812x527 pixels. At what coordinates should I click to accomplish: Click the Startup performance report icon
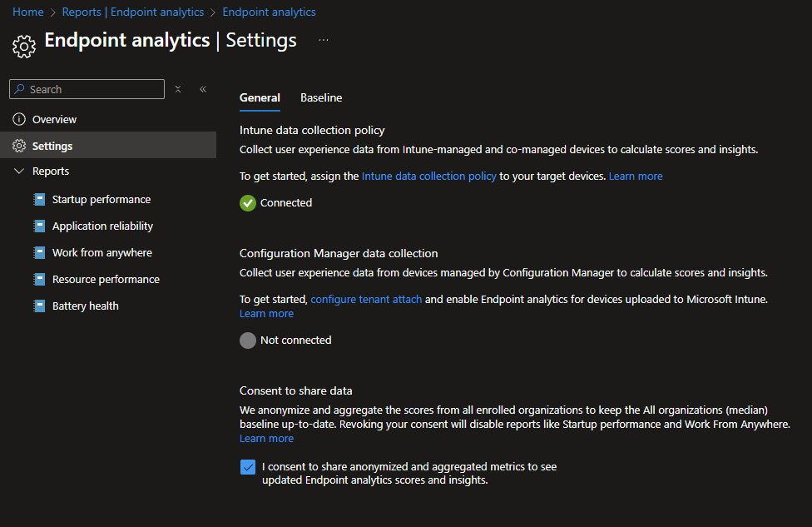click(x=38, y=200)
